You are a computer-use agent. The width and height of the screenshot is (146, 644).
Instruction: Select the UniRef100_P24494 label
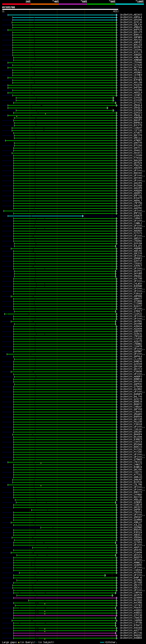click(x=131, y=552)
